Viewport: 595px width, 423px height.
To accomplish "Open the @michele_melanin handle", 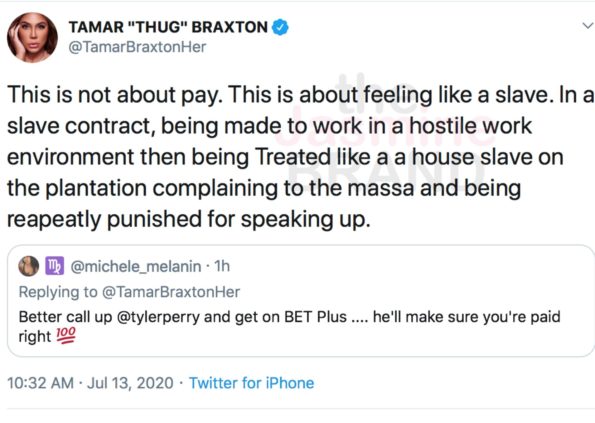I will tap(136, 266).
